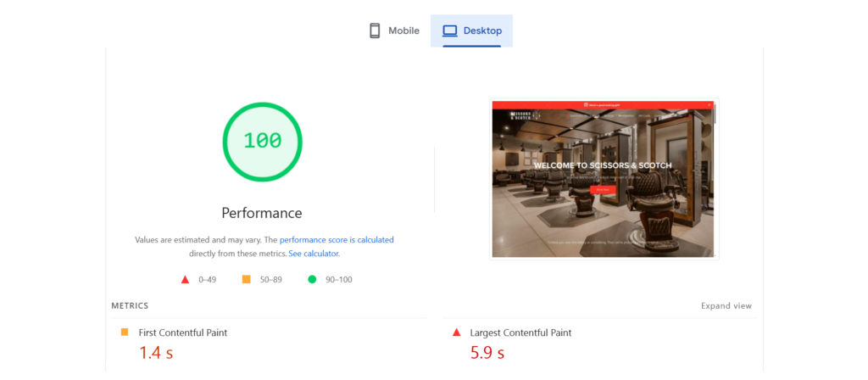Click the red triangle beside Largest Contentful Paint
Image resolution: width=868 pixels, height=380 pixels.
456,332
